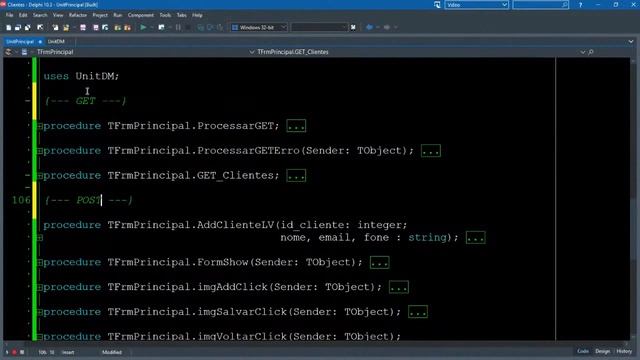Click the class navigation icon left of TFrmPrincipal
The width and height of the screenshot is (640, 360).
(9, 52)
